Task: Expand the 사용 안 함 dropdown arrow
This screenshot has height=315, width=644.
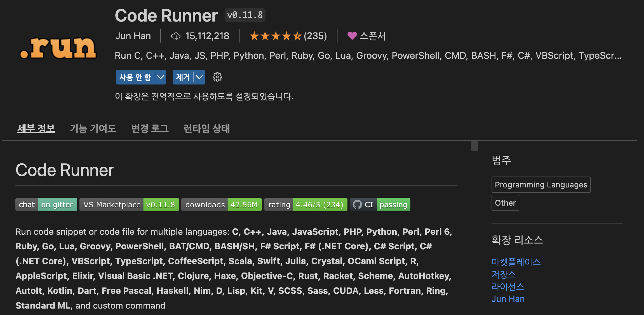Action: (x=161, y=77)
